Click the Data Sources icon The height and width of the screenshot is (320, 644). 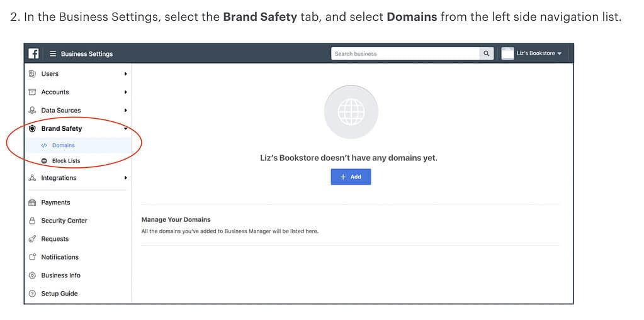coord(32,110)
